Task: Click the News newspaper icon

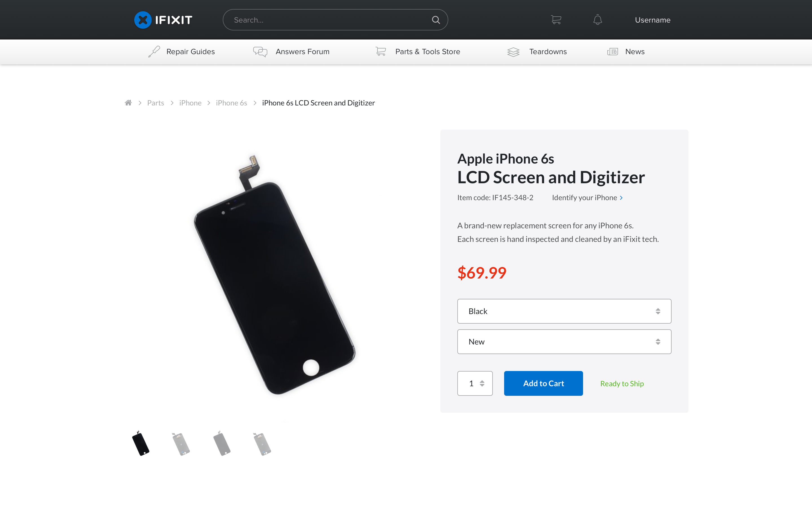Action: [612, 52]
